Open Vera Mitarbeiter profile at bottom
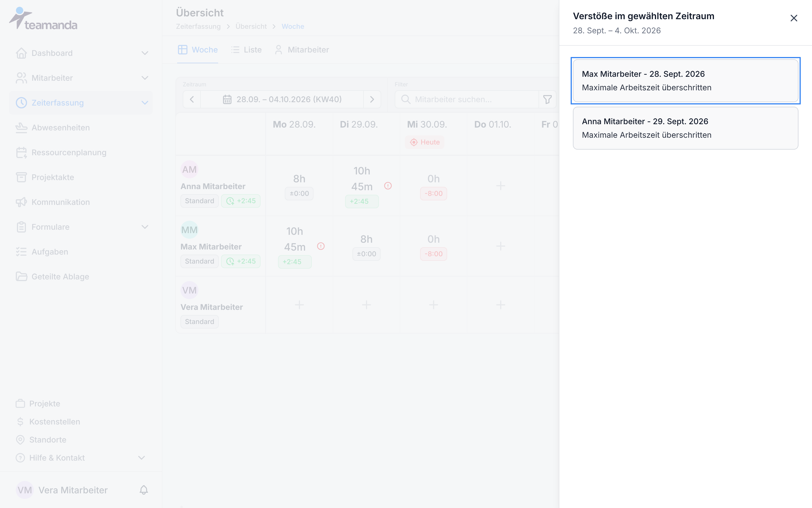The image size is (812, 508). [62, 490]
